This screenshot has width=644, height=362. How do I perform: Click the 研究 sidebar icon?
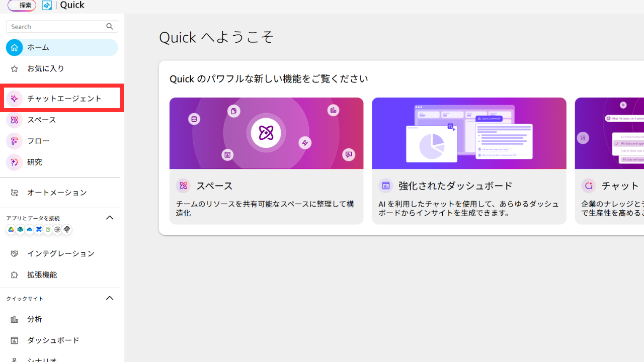[14, 162]
